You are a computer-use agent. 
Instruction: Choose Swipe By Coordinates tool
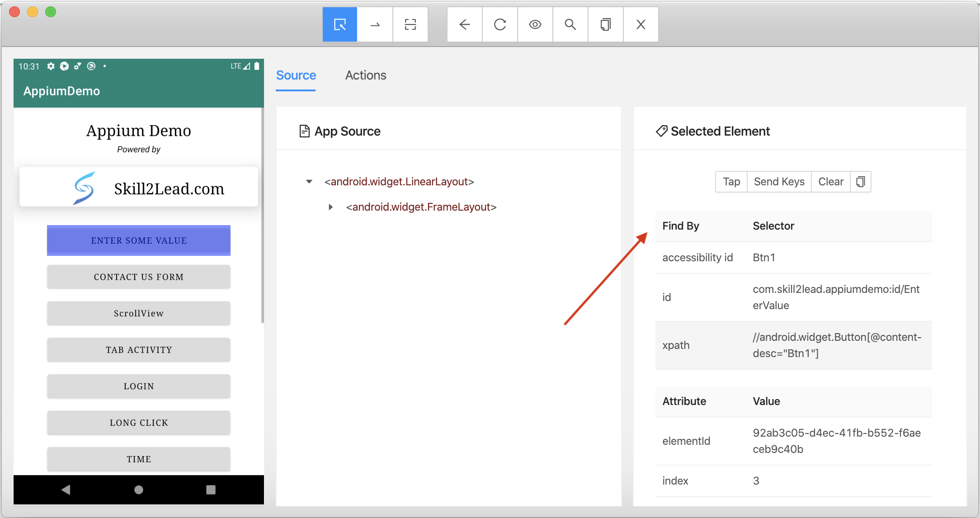coord(375,24)
